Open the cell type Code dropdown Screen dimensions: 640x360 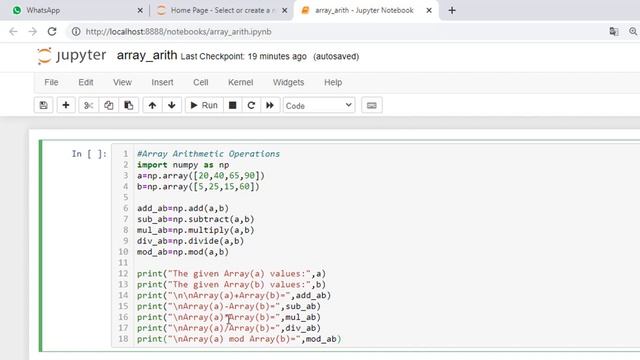pos(319,105)
